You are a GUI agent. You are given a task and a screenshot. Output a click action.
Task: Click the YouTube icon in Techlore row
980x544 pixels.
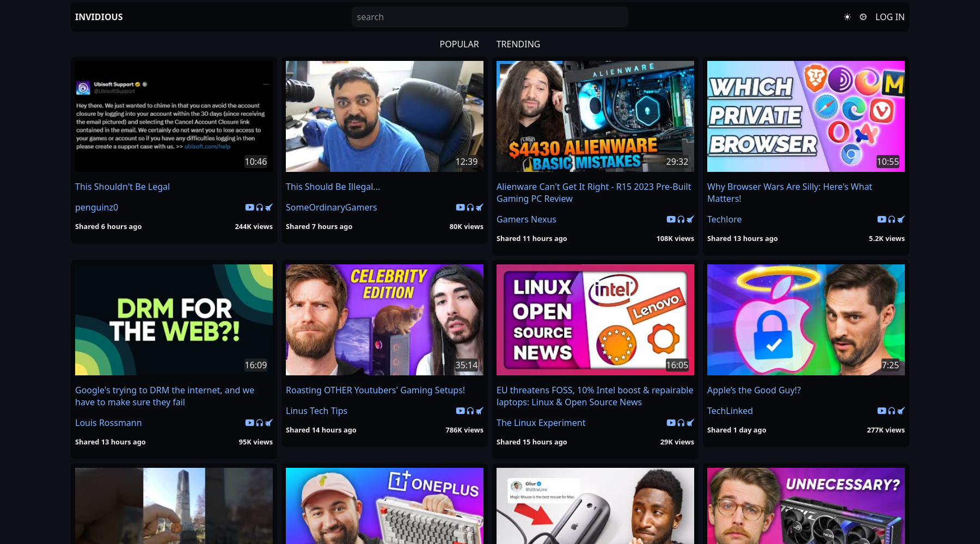click(x=881, y=219)
